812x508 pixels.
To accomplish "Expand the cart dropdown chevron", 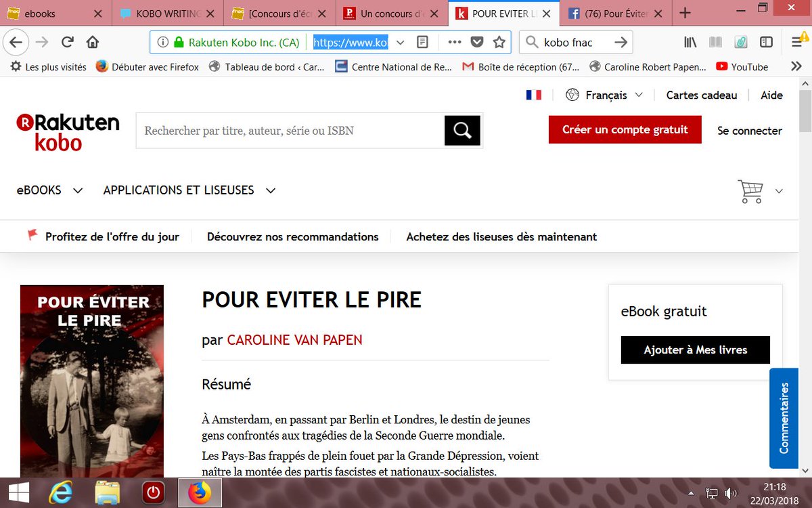I will point(779,191).
